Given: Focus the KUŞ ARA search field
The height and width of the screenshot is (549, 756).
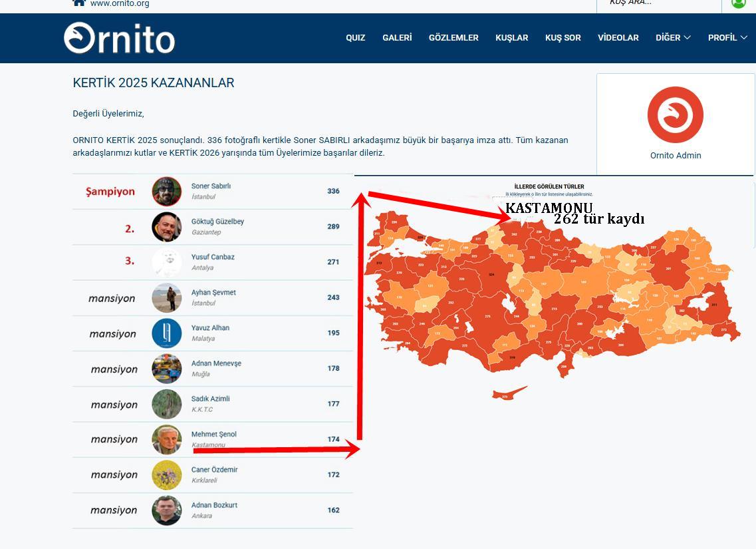Looking at the screenshot, I should (x=658, y=3).
